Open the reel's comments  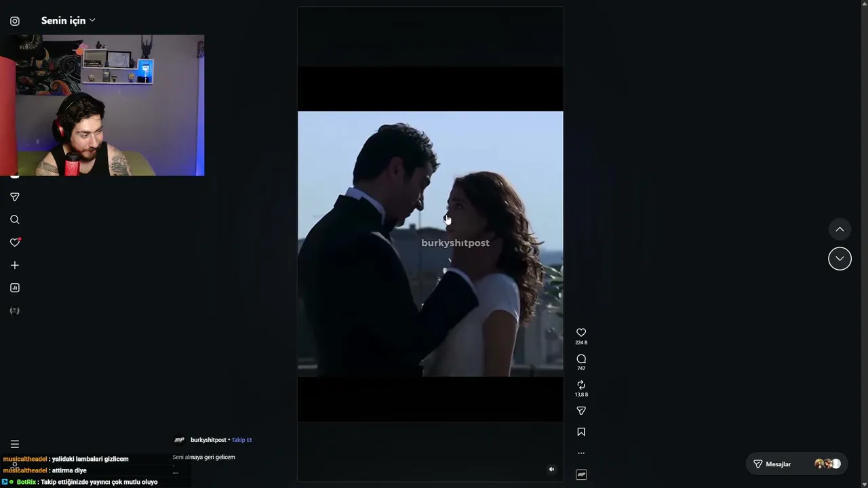pyautogui.click(x=581, y=359)
